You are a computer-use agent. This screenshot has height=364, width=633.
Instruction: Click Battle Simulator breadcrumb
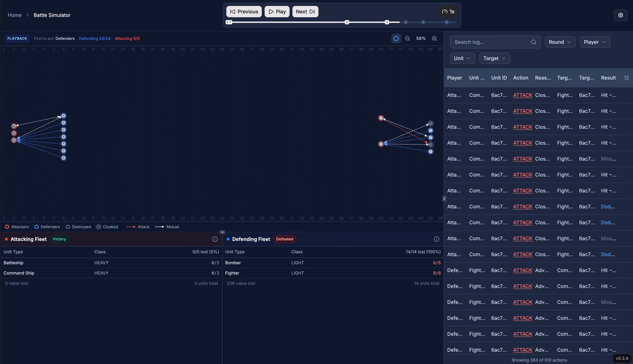(52, 15)
